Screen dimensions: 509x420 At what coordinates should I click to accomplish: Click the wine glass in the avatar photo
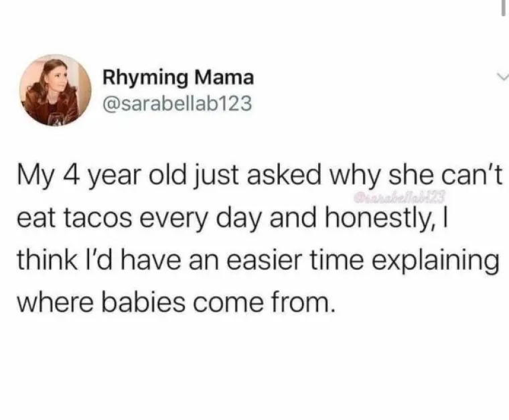[x=56, y=118]
